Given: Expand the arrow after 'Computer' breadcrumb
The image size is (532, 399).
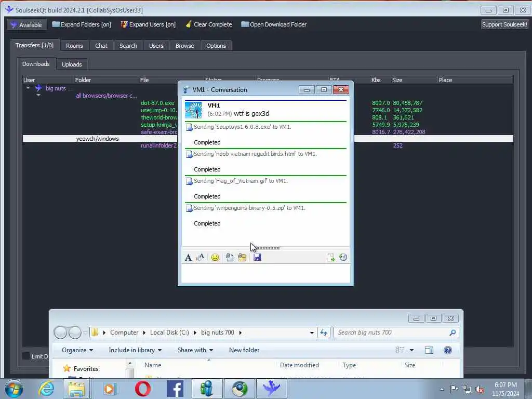Looking at the screenshot, I should coord(144,333).
